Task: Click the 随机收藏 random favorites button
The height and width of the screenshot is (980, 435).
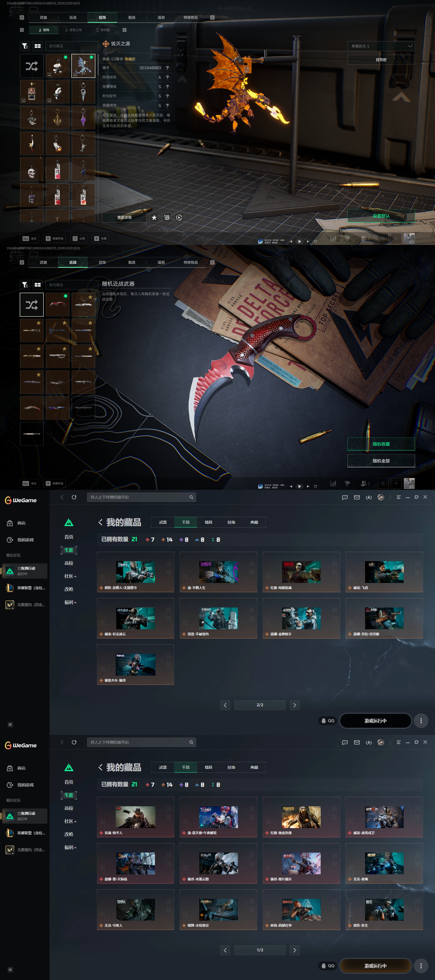Action: (381, 444)
